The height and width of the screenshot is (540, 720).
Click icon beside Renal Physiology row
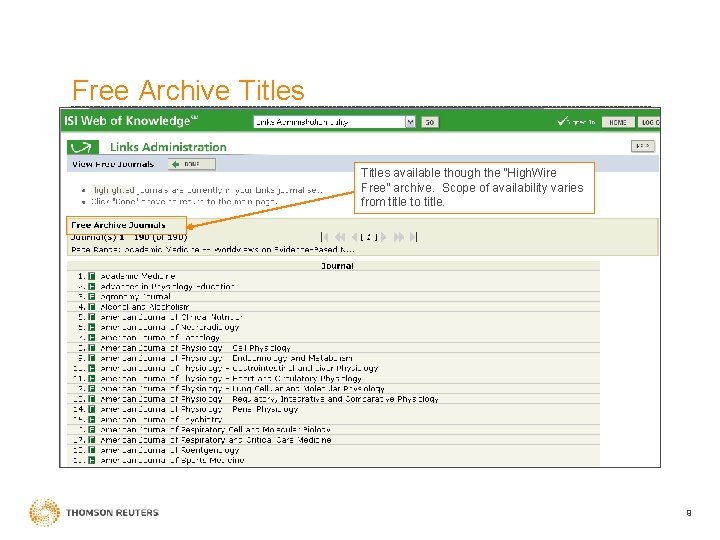pos(92,409)
